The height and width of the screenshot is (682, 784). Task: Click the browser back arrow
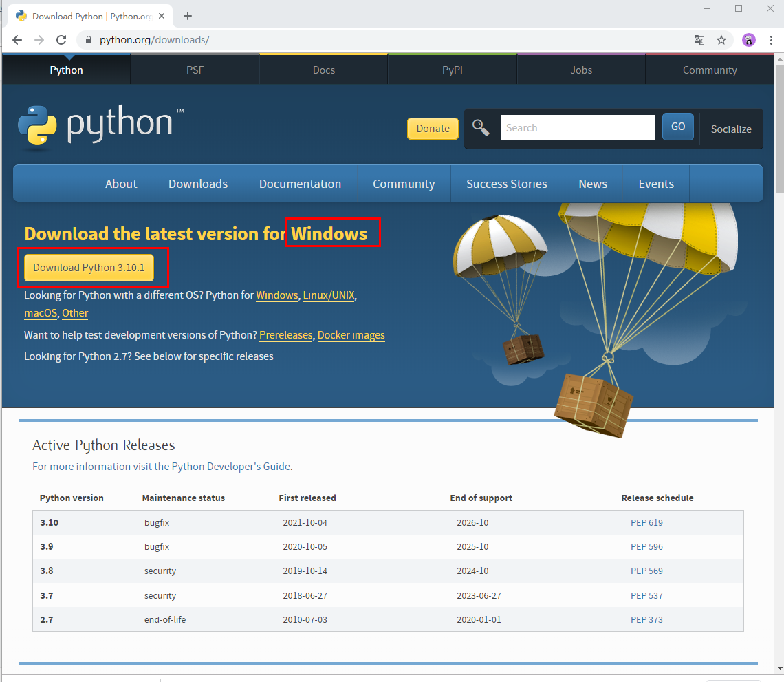point(17,40)
